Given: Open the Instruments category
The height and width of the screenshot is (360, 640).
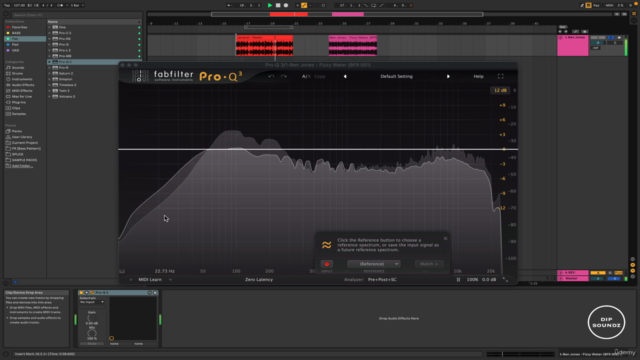Looking at the screenshot, I should click(x=22, y=79).
